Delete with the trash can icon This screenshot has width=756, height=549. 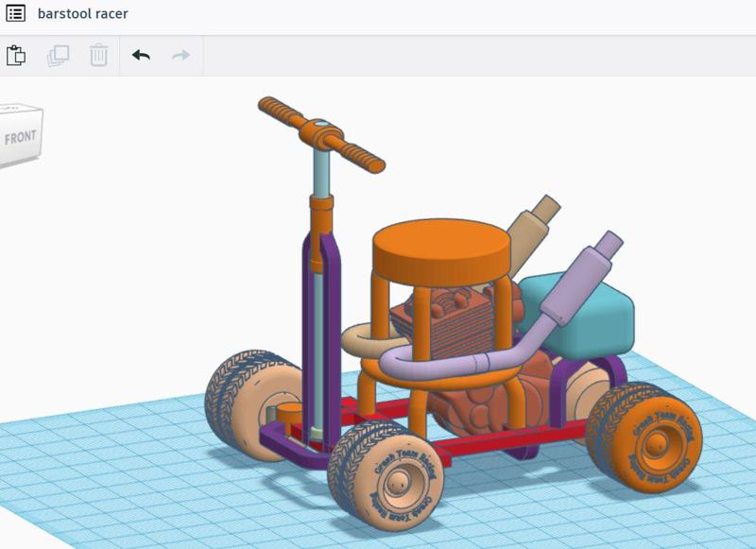tap(99, 55)
